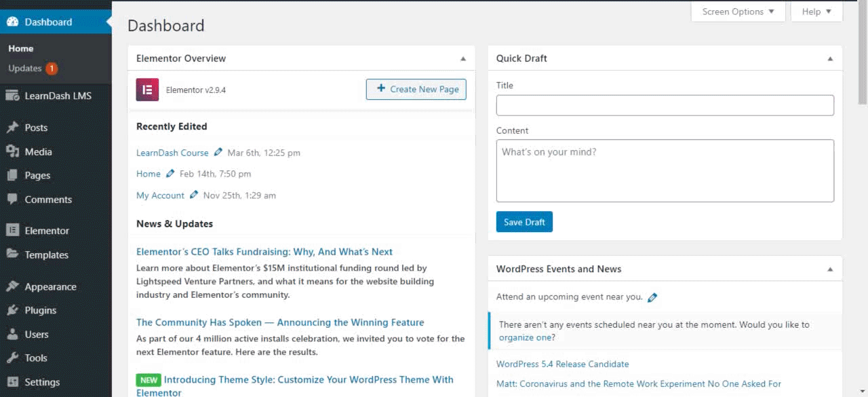Click the Elementor logo in overview widget
Viewport: 868px width, 397px height.
tap(147, 90)
